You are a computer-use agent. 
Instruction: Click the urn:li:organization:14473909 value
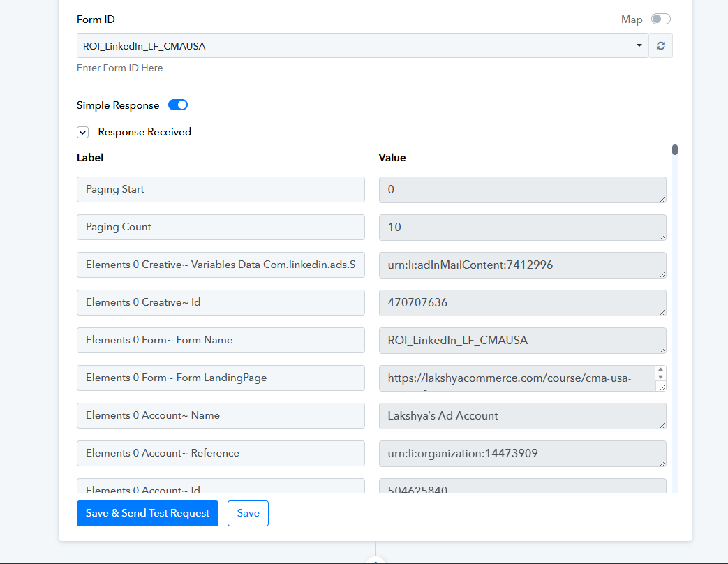point(522,454)
